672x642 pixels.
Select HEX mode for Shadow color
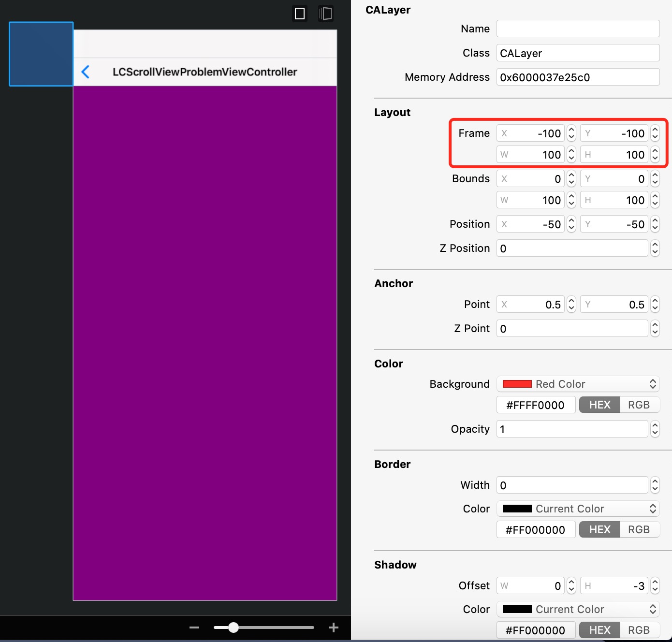(x=599, y=630)
